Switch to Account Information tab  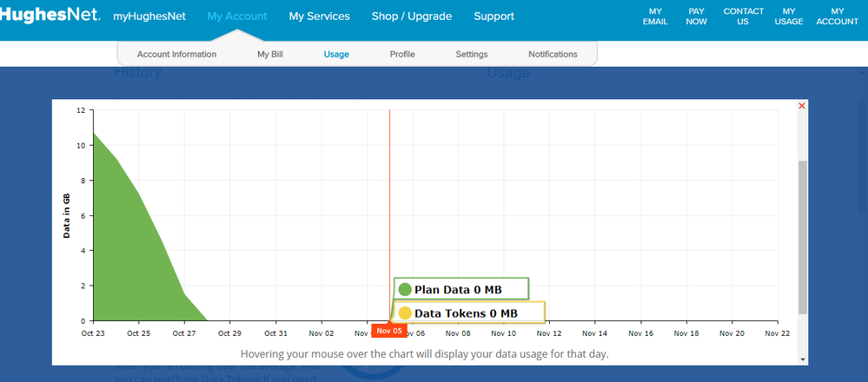coord(176,54)
